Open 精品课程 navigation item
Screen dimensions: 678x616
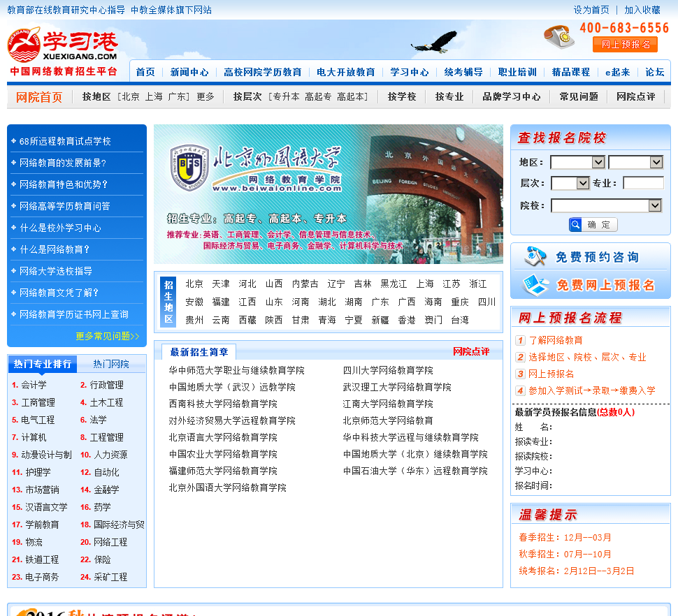[x=571, y=72]
